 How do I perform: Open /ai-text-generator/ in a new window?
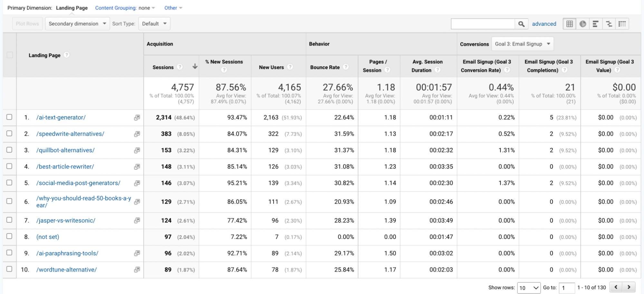pos(137,117)
